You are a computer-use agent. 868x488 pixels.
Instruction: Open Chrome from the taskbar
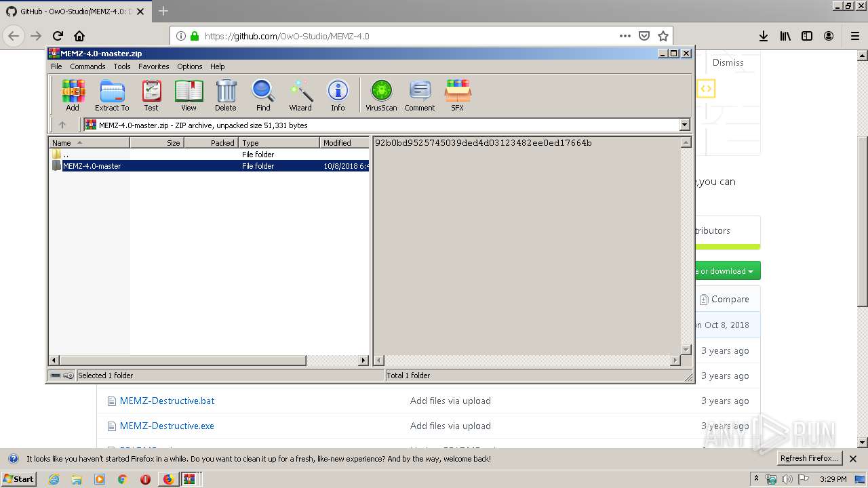123,479
